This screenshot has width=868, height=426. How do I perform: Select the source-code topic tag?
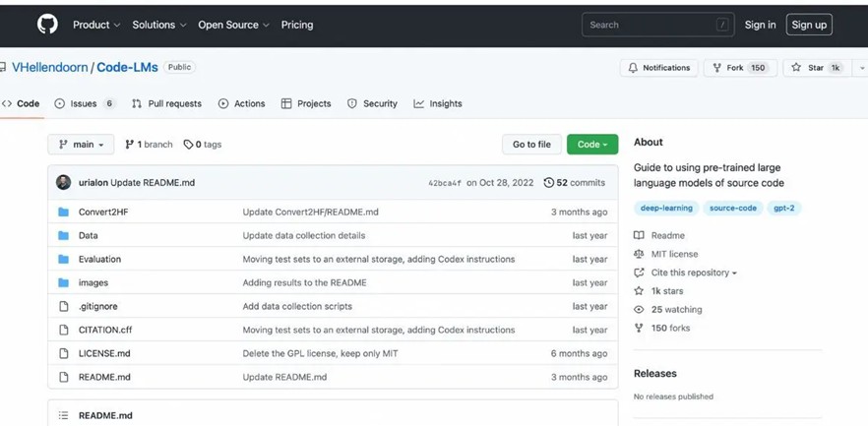click(x=733, y=208)
